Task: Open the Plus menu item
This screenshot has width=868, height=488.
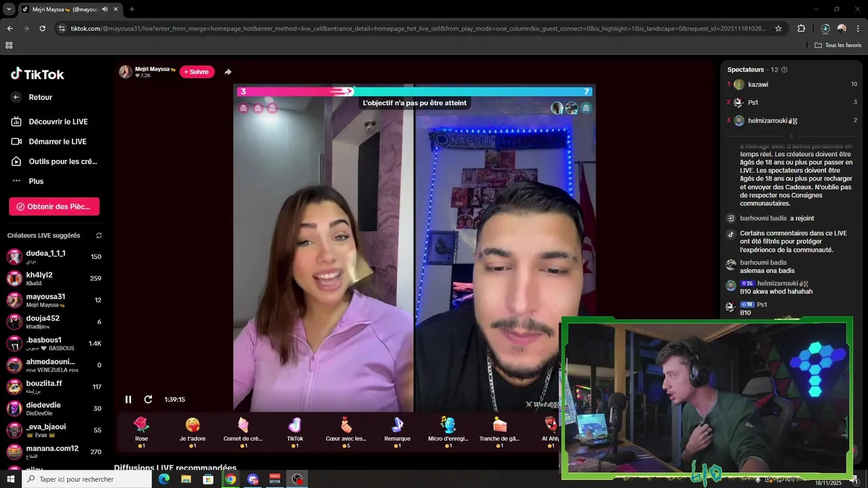Action: point(27,182)
